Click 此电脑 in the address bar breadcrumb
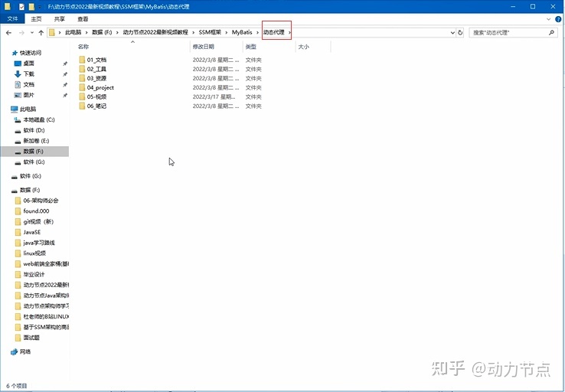 pos(73,32)
